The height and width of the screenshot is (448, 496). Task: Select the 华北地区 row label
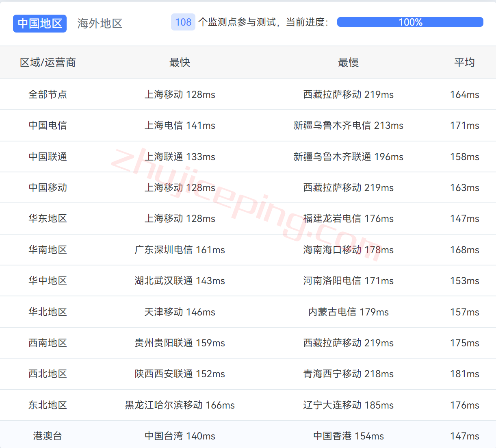point(48,312)
